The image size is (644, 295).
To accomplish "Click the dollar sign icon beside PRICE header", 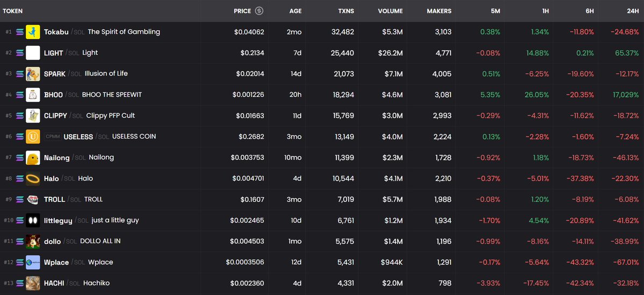I will pyautogui.click(x=259, y=11).
